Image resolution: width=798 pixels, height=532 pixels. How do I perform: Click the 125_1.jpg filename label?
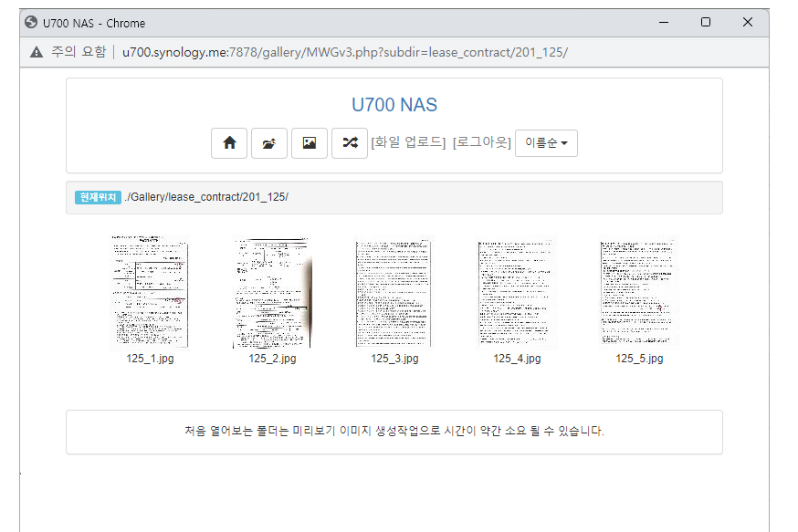(150, 359)
